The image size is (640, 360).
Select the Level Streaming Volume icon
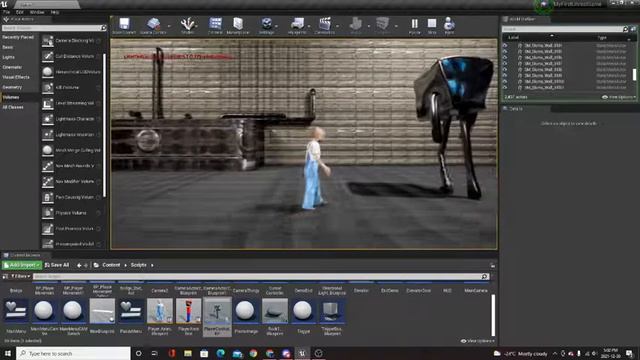(48, 103)
